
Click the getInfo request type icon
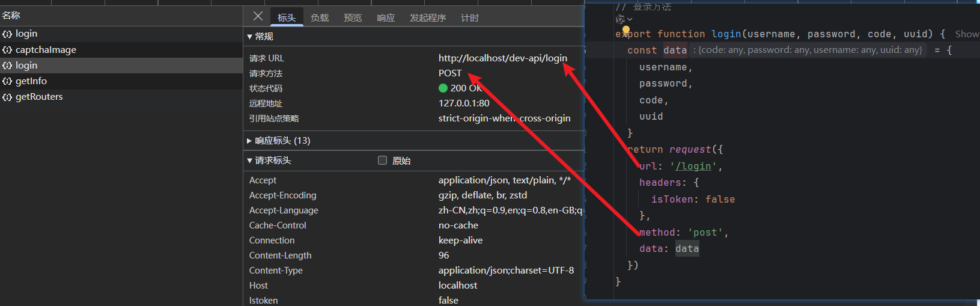tap(7, 81)
